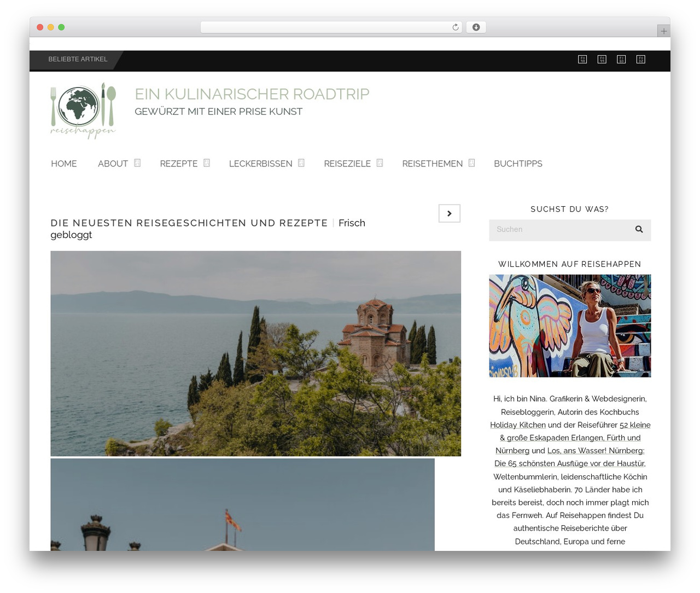Follow the Holiday Kitchen link
Screen dimensions: 700x593
(518, 425)
